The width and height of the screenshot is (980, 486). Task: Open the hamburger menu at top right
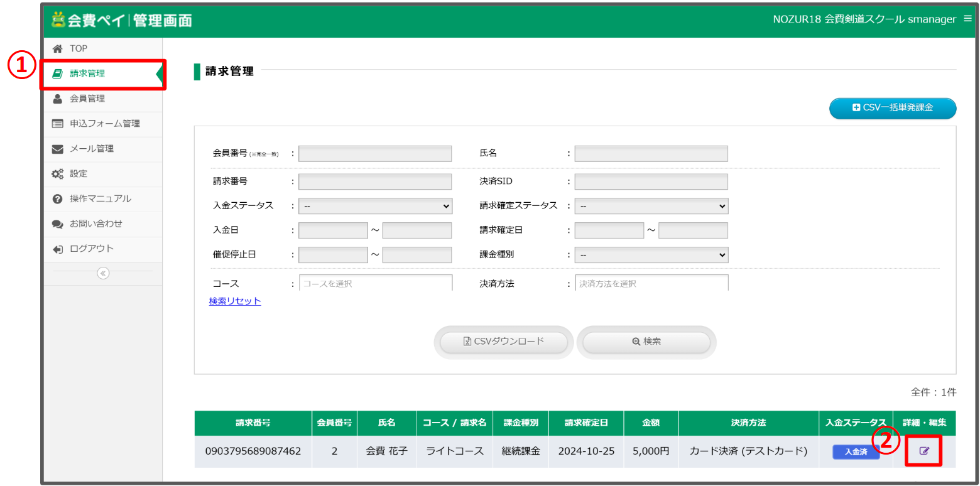point(967,19)
